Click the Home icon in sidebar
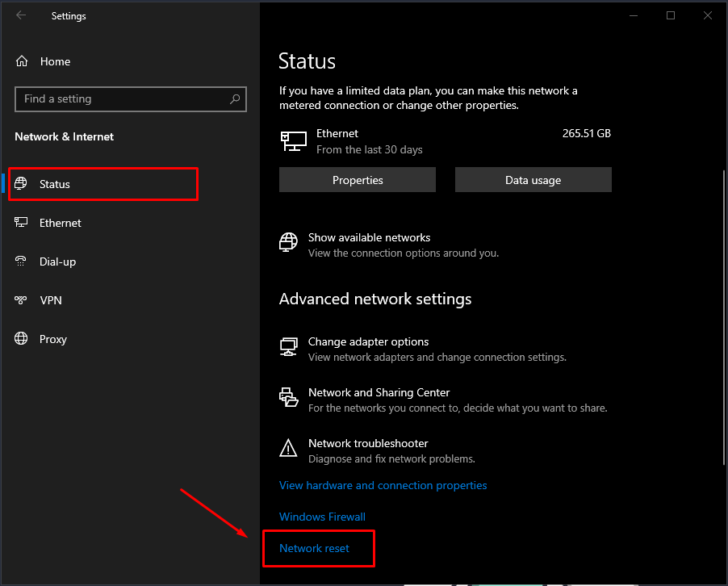This screenshot has width=728, height=586. (22, 61)
